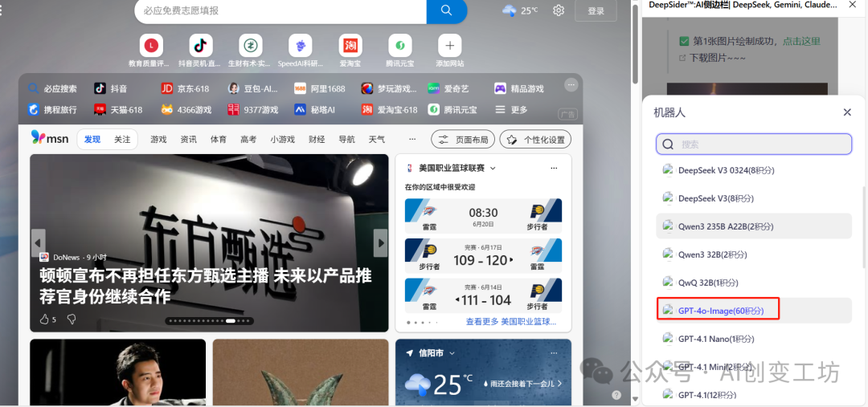Switch to the 关注 tab
Viewport: 868px width, 407px height.
122,140
